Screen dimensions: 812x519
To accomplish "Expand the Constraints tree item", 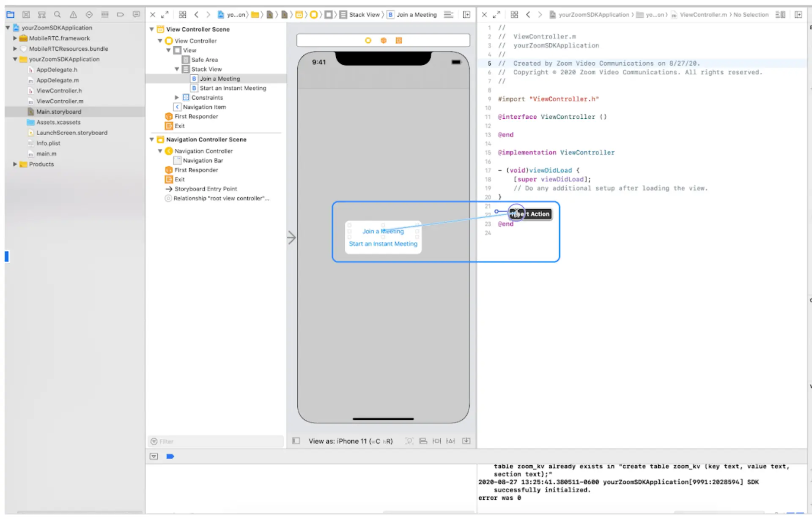I will pos(177,97).
